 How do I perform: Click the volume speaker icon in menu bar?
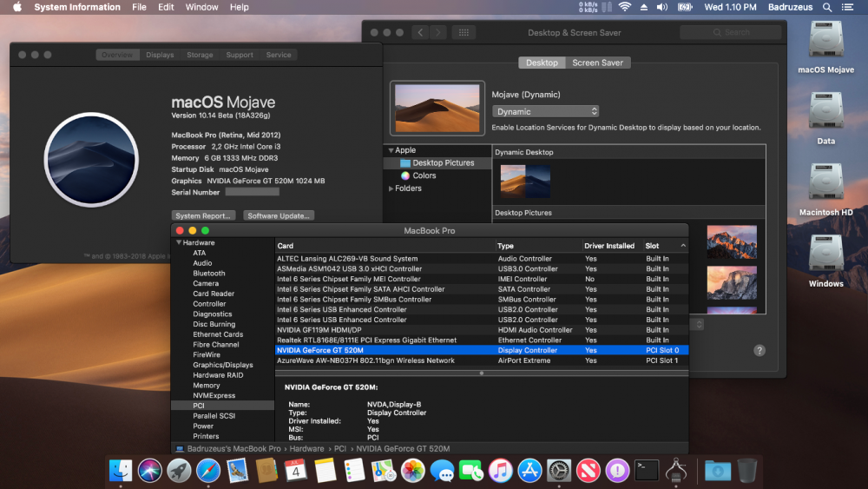point(661,7)
